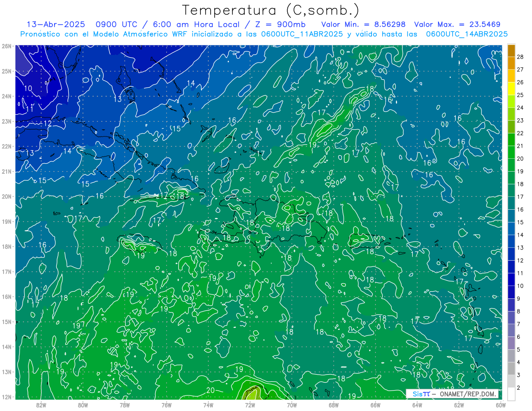The width and height of the screenshot is (532, 411).
Task: Click the teal color bar segment between 17 and 18
Action: (x=511, y=190)
